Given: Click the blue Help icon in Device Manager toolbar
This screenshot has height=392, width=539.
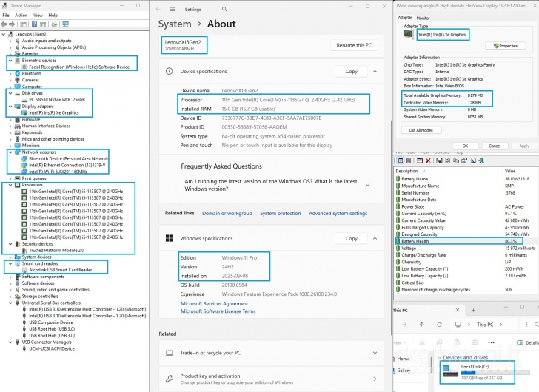Looking at the screenshot, I should 34,24.
